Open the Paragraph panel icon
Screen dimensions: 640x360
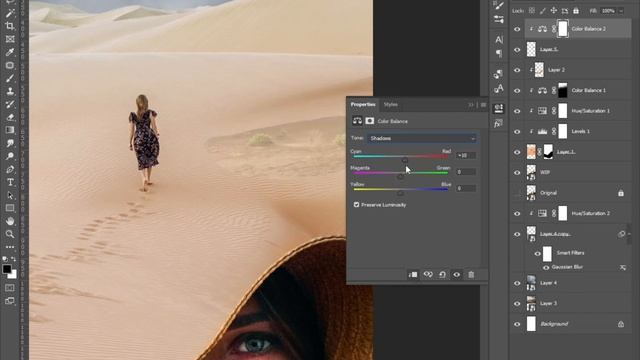pos(499,53)
